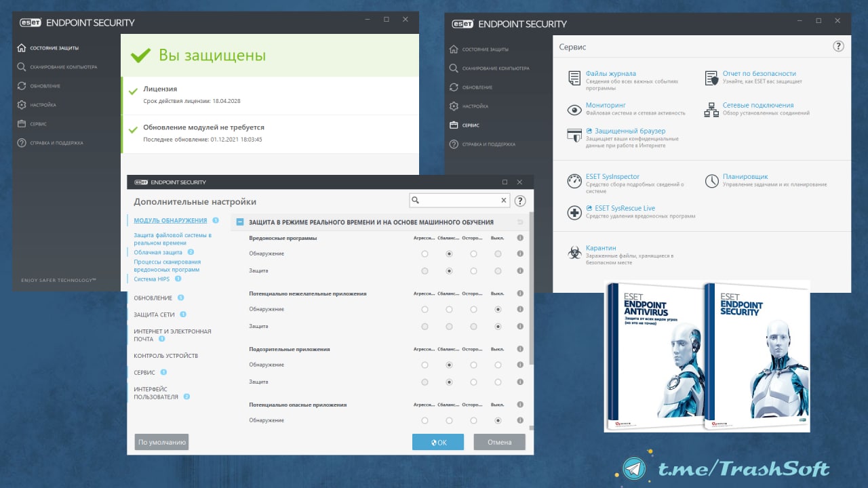Click the Отмена button

(x=500, y=442)
